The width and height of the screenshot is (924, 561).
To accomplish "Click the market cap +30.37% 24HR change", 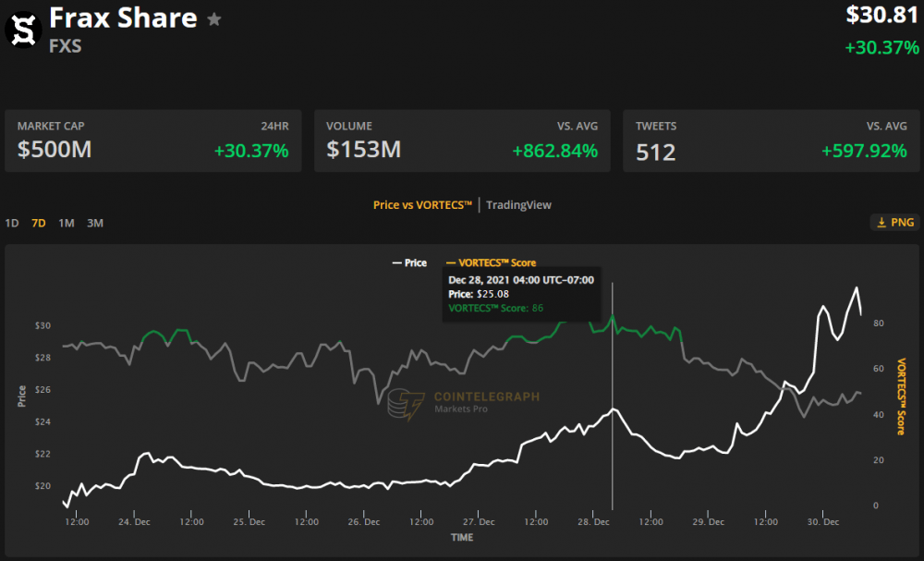I will [251, 151].
